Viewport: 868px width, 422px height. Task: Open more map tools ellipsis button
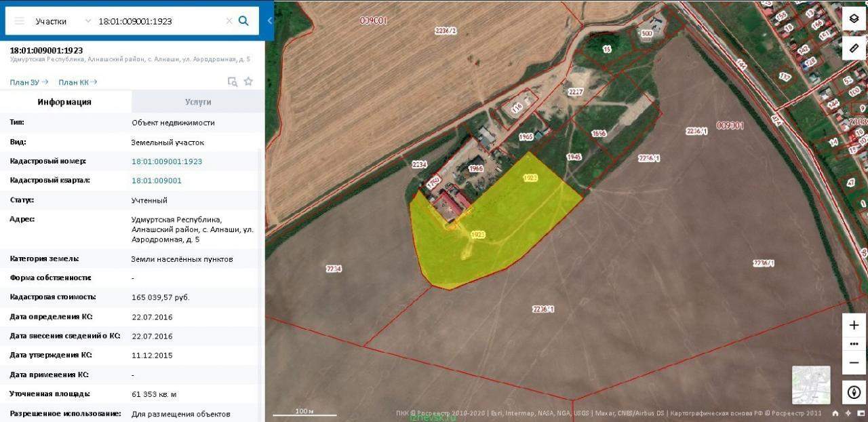[854, 344]
